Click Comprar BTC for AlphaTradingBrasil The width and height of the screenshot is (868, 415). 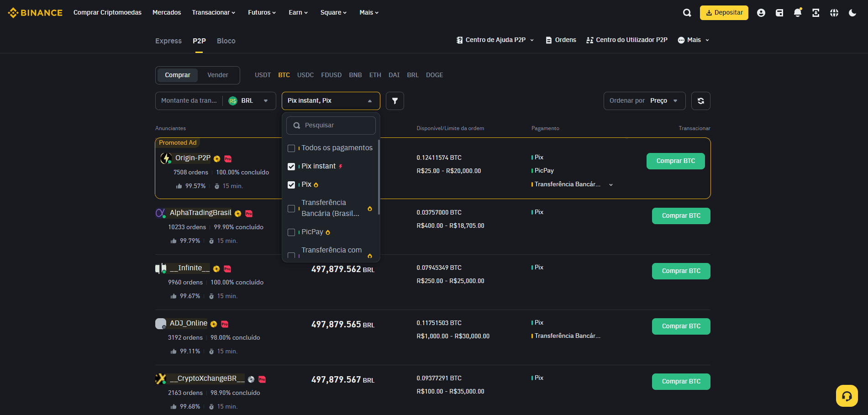(681, 216)
